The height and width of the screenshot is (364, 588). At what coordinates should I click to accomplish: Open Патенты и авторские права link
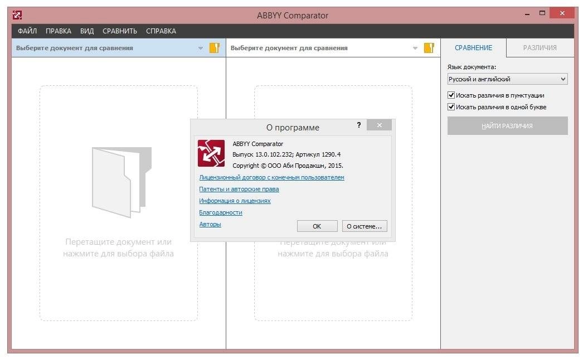239,189
